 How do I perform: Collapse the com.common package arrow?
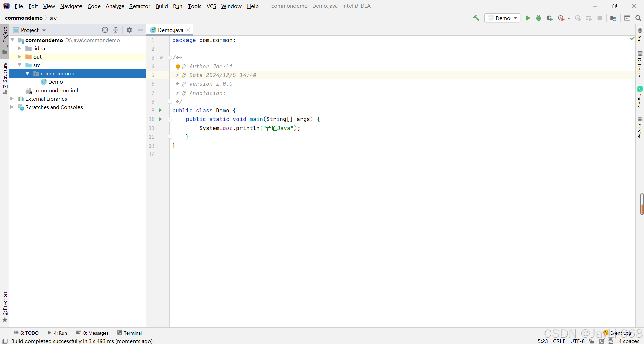(x=28, y=73)
